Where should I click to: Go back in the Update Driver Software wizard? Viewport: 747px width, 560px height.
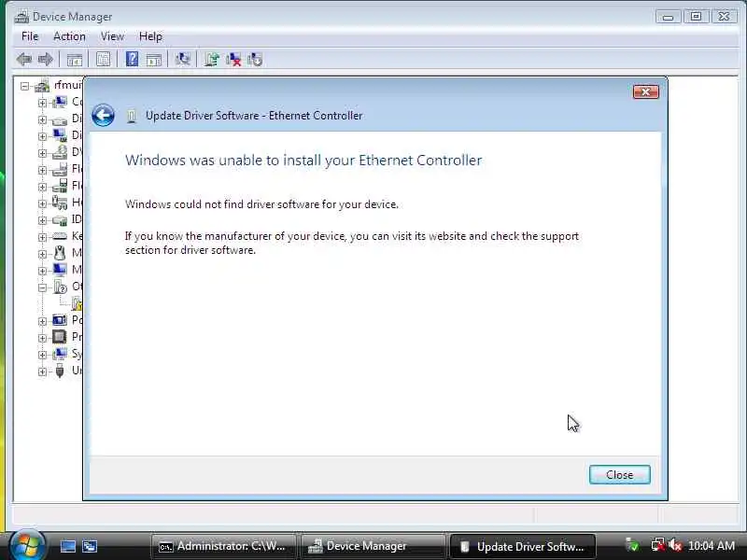103,115
